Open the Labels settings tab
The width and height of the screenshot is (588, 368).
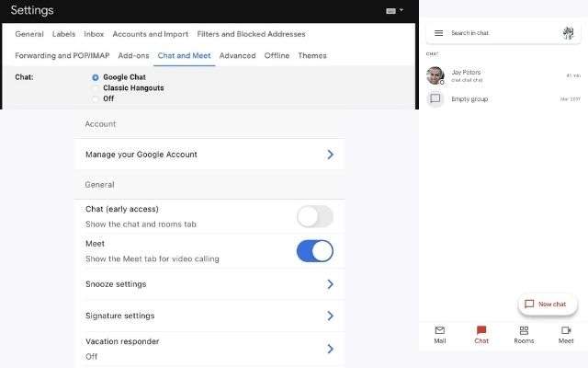click(63, 34)
